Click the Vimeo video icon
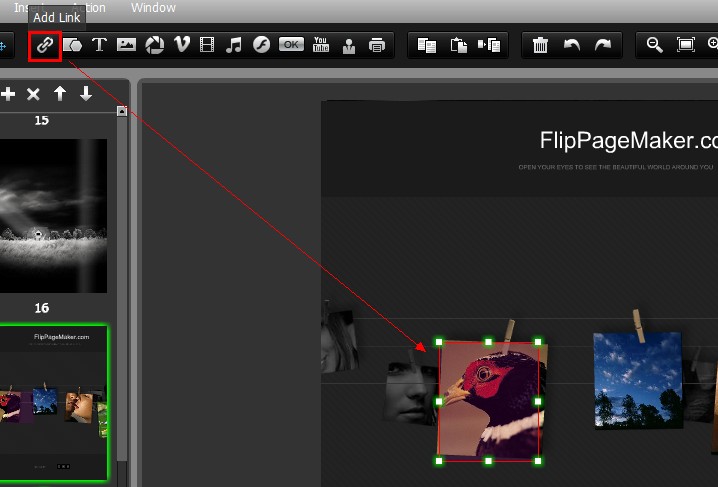 coord(181,45)
